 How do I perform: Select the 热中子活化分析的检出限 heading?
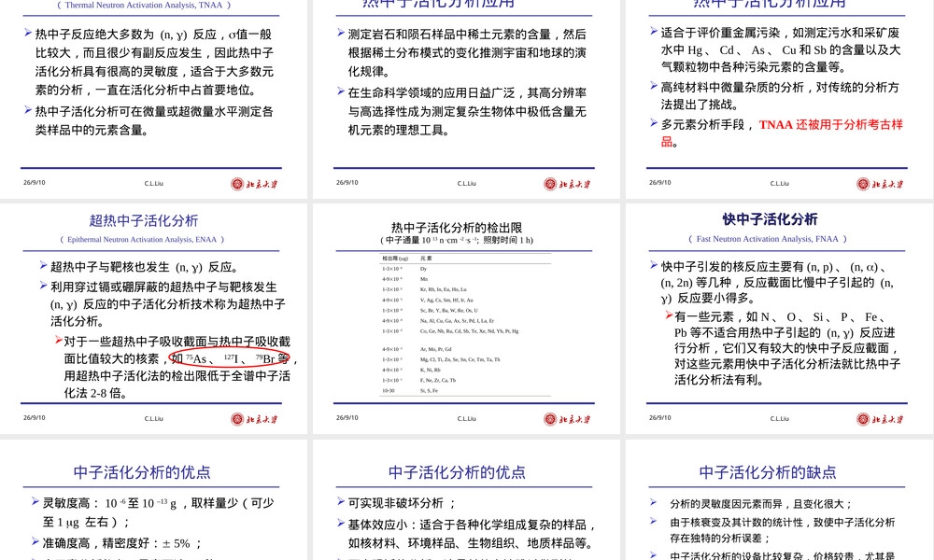point(457,228)
